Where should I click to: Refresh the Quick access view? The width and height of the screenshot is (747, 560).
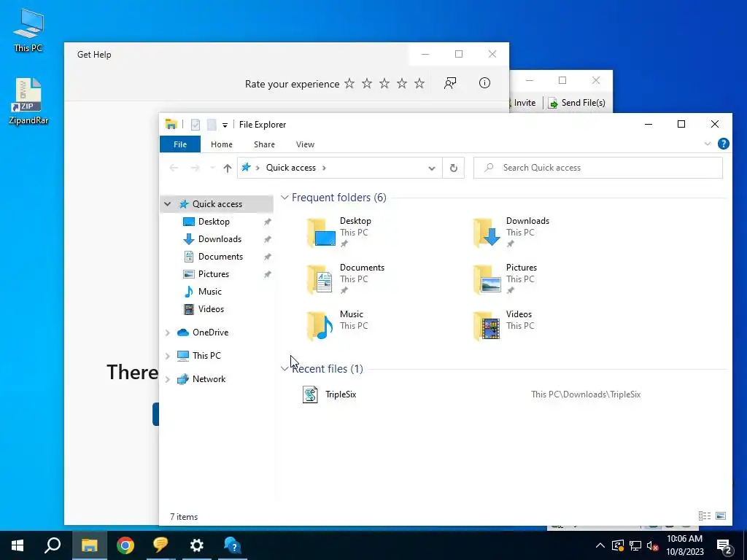454,168
